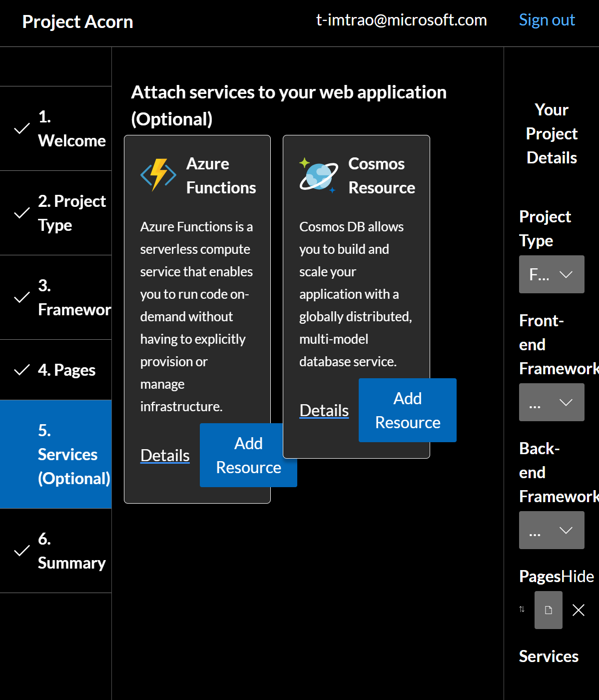This screenshot has height=700, width=599.
Task: Open the Back-end Framework dropdown
Action: tap(552, 530)
